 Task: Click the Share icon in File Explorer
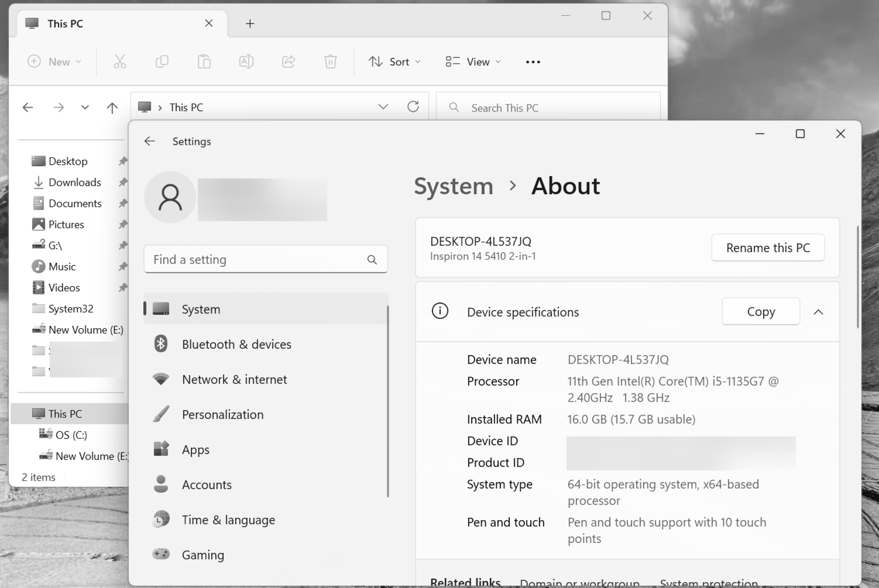[288, 62]
